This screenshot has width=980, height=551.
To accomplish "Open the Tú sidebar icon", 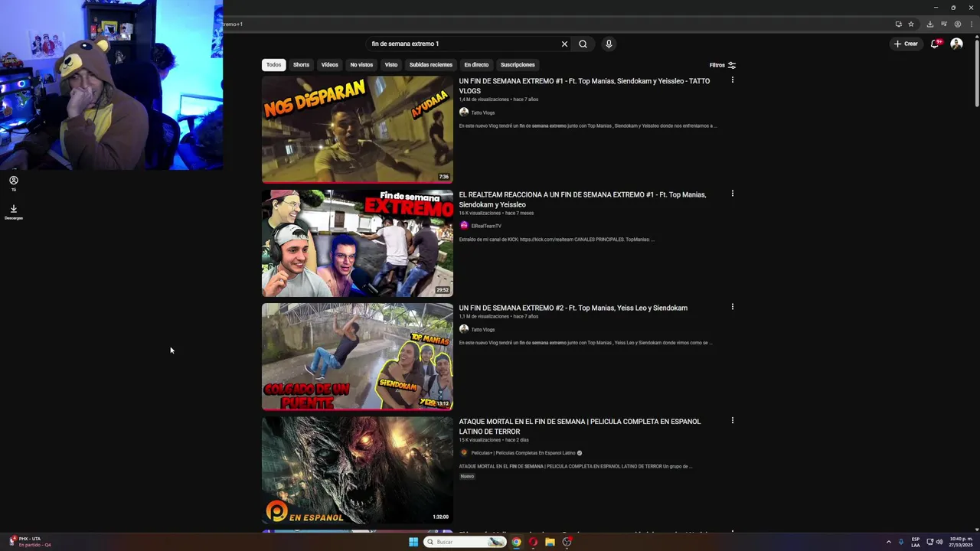I will point(13,183).
